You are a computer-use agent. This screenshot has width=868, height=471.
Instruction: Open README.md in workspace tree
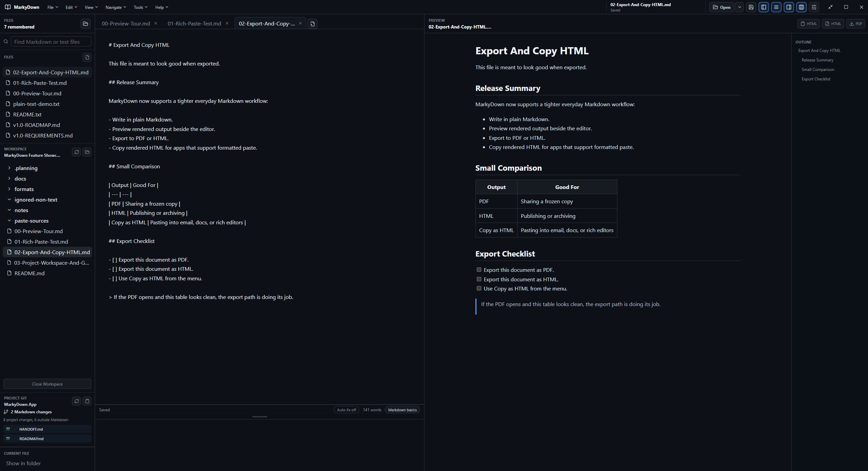[47, 273]
